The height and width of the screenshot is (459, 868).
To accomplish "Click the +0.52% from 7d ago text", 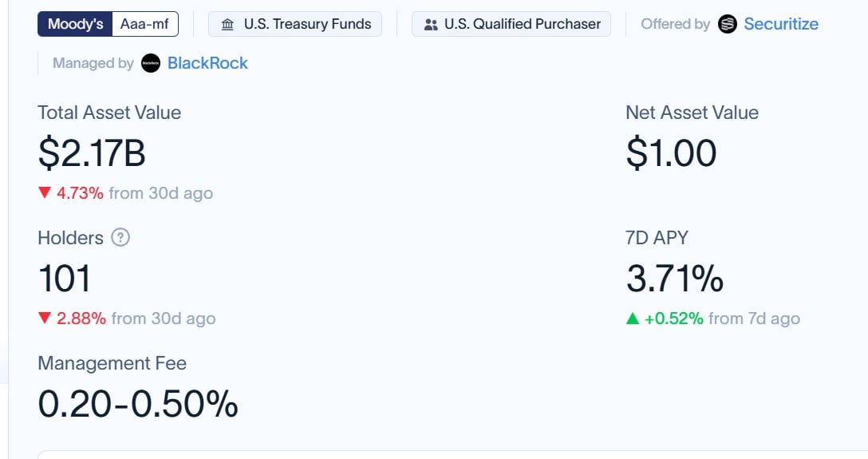I will coord(723,319).
